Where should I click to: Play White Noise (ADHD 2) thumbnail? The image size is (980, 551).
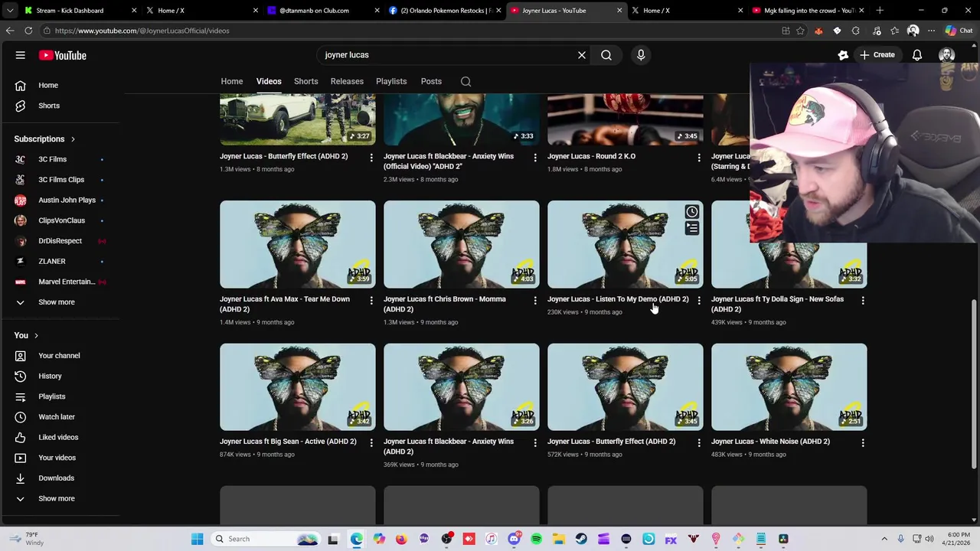pyautogui.click(x=789, y=386)
